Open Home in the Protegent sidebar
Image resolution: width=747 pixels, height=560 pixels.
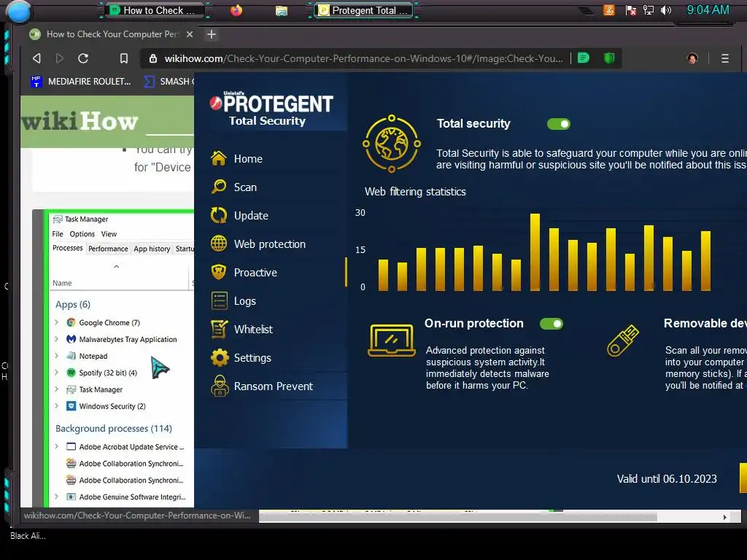click(x=248, y=158)
